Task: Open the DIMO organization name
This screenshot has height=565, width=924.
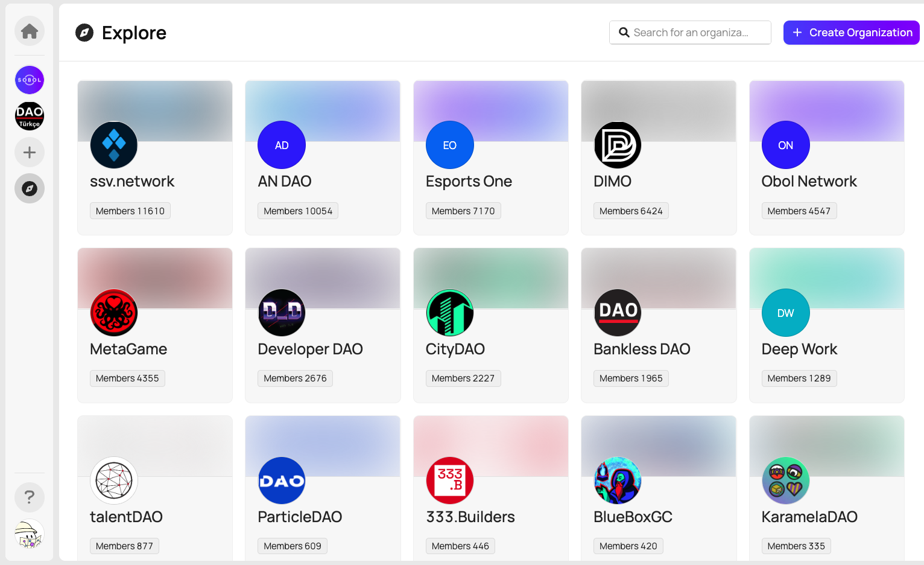Action: [612, 181]
